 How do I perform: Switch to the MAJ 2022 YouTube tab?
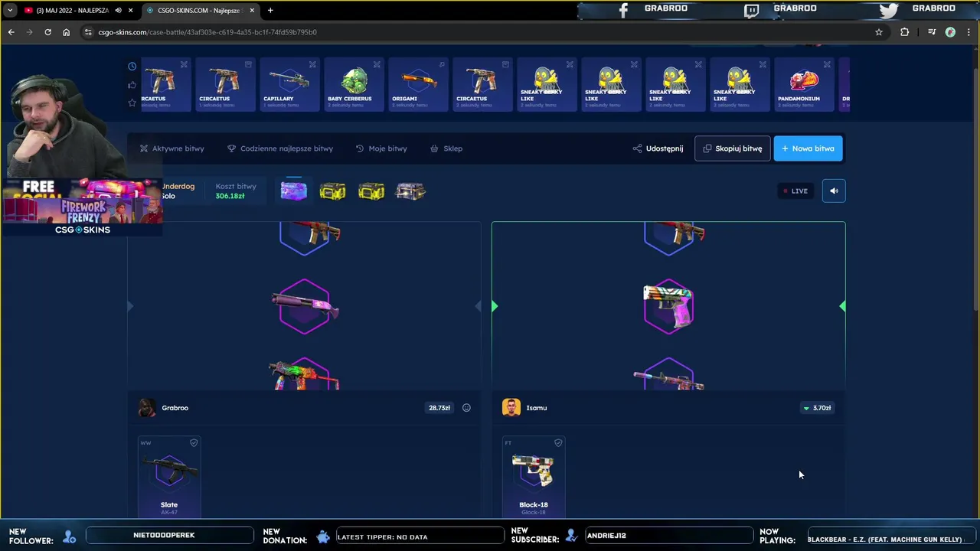click(72, 11)
